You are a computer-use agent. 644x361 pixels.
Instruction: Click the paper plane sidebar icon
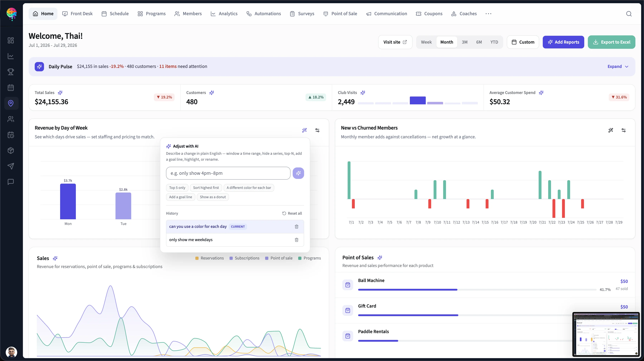pos(11,166)
